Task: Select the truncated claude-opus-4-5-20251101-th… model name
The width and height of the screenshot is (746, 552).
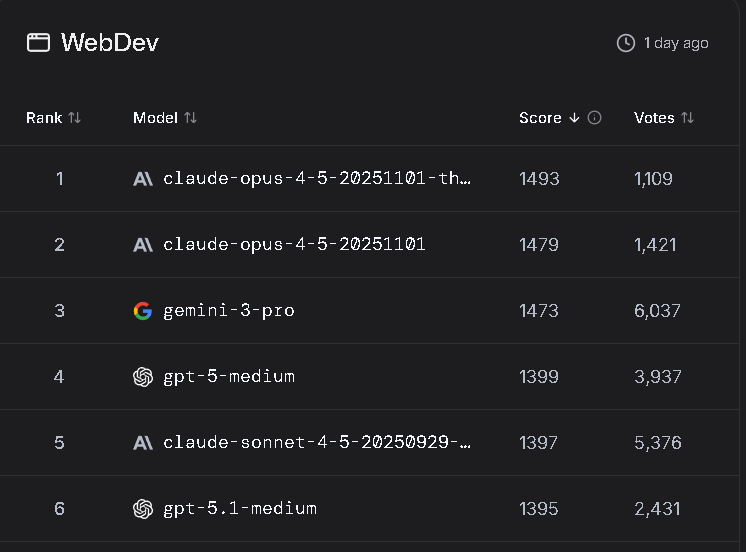Action: point(317,179)
